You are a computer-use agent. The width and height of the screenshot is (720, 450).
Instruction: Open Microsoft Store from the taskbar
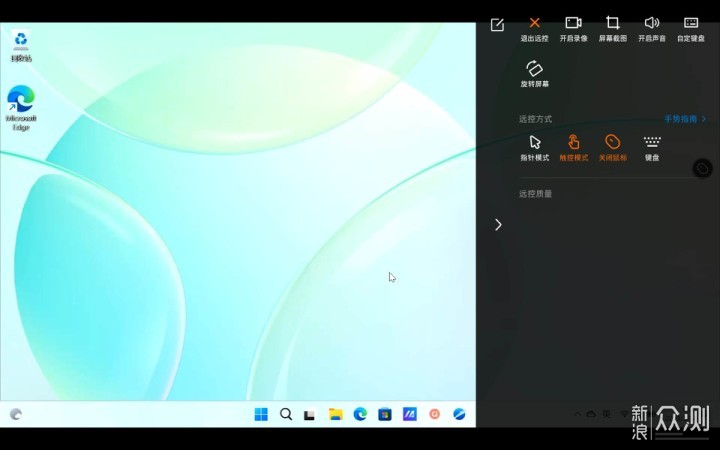(x=385, y=415)
